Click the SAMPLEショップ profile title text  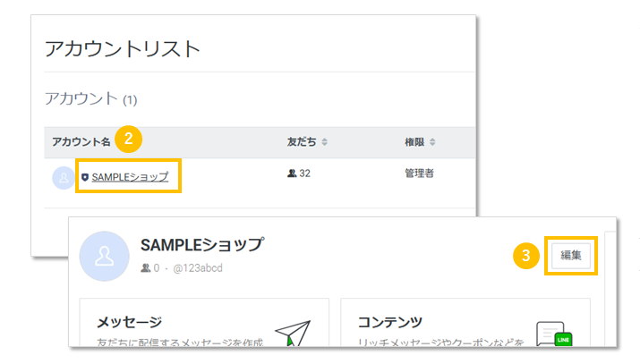201,244
